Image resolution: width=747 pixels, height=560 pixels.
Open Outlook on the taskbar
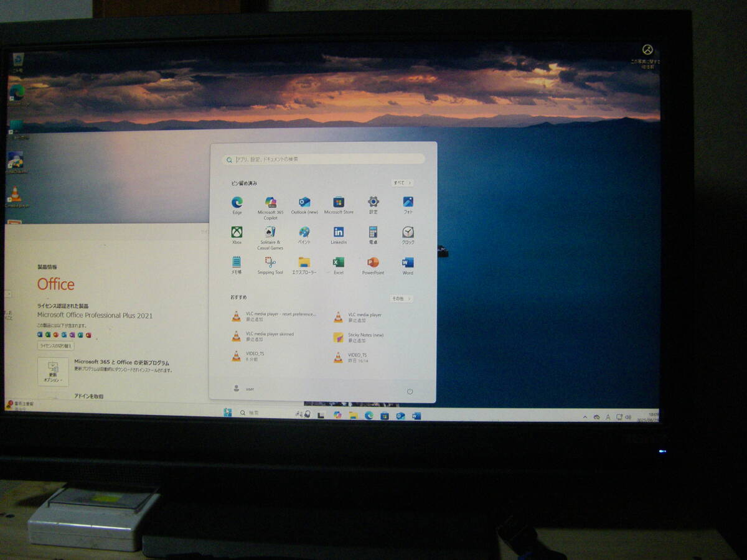[x=400, y=416]
